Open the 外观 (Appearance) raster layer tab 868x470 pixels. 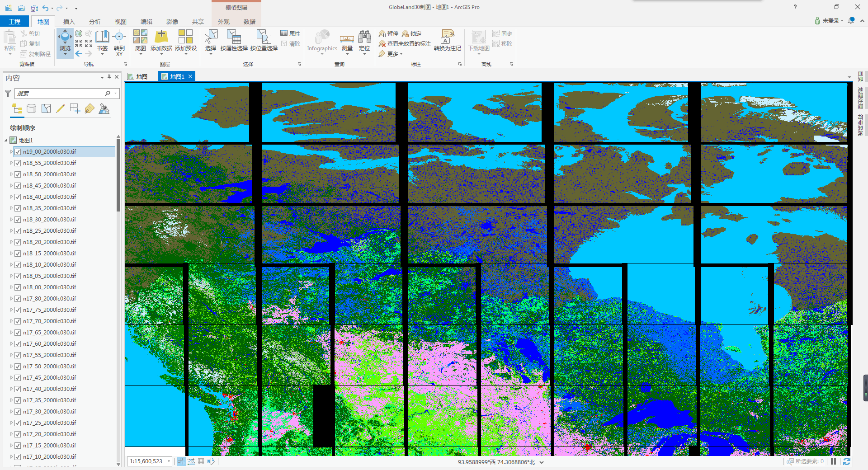[223, 21]
